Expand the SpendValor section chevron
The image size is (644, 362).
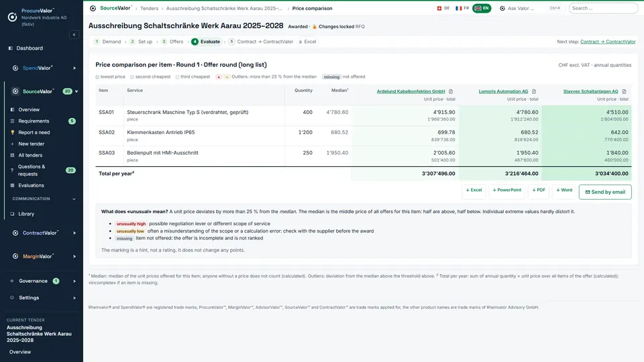coord(74,68)
